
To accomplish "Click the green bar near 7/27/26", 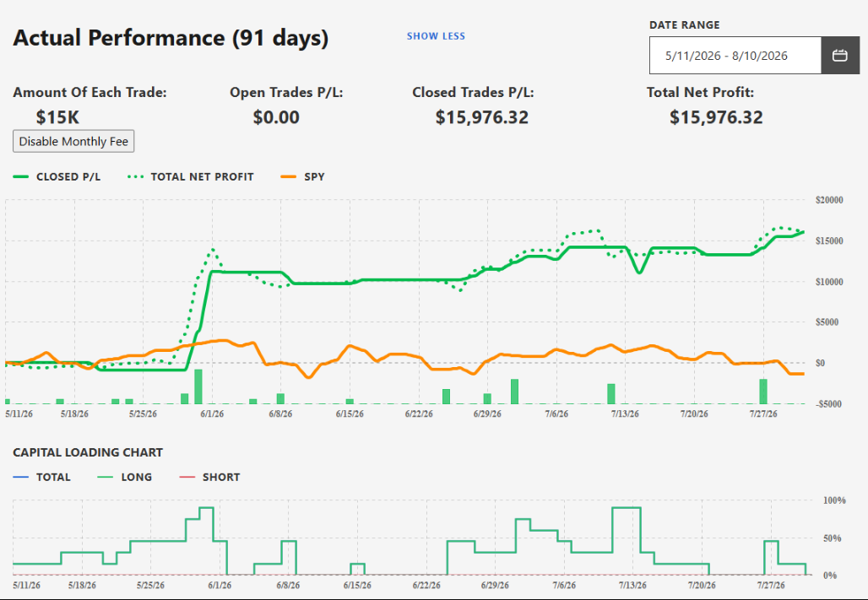I will (x=763, y=392).
